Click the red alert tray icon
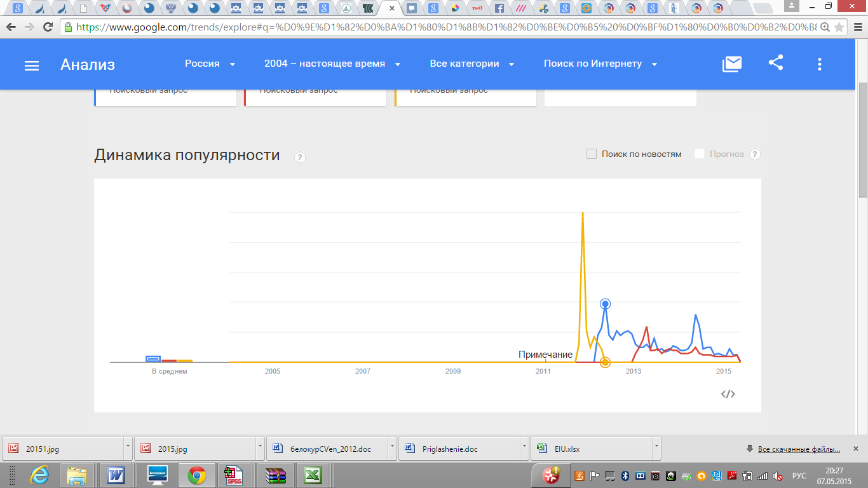The image size is (868, 488). point(551,475)
